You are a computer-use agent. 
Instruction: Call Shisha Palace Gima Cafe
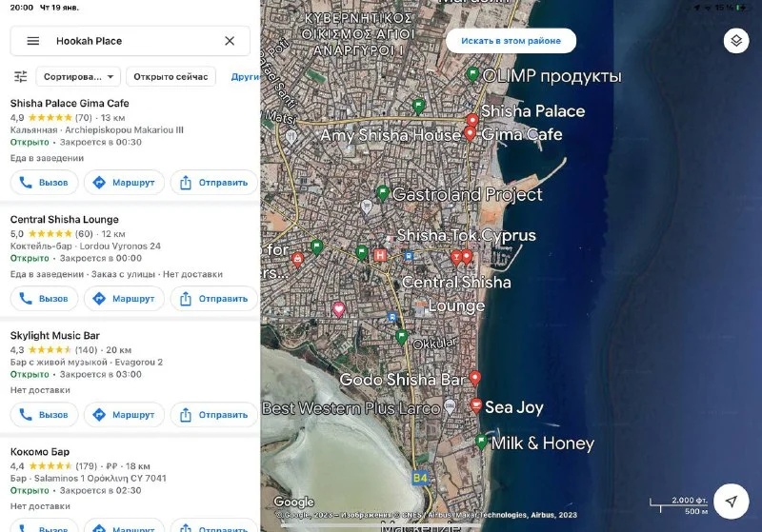pyautogui.click(x=44, y=183)
